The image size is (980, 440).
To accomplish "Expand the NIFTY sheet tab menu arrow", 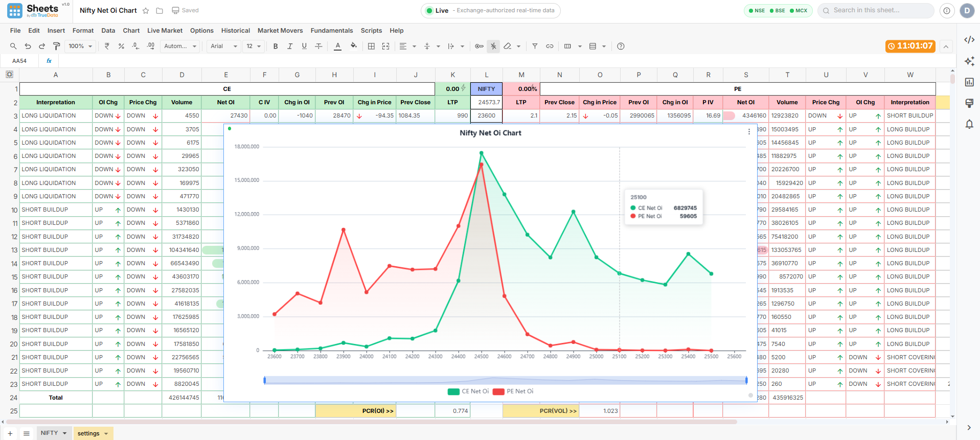I will (65, 433).
